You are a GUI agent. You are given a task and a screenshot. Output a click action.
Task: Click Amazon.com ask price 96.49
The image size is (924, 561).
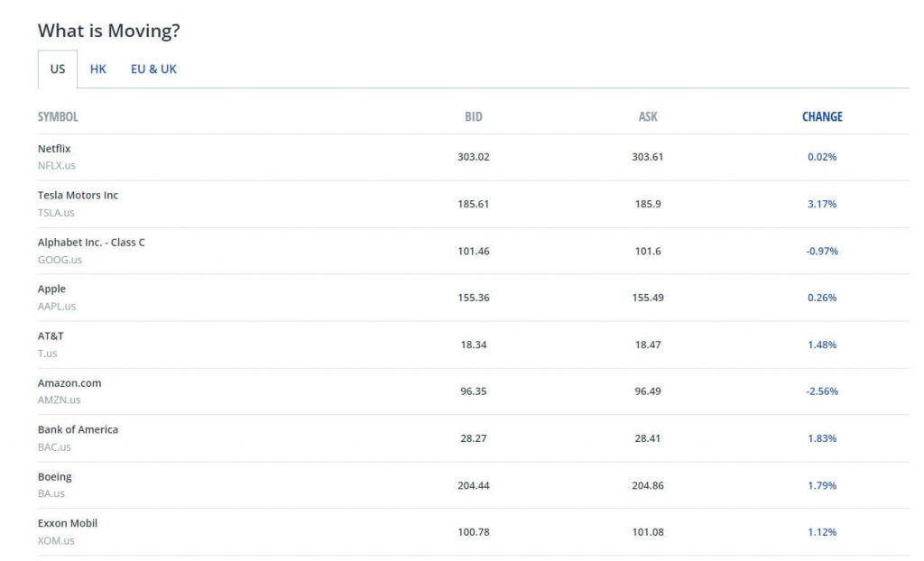[648, 391]
